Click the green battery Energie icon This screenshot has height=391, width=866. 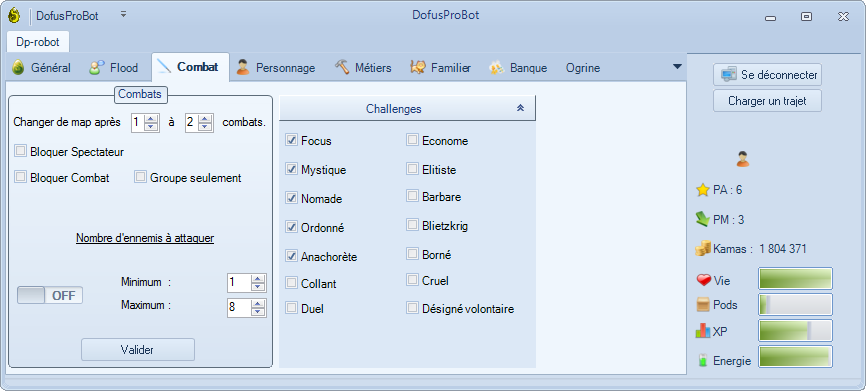703,361
